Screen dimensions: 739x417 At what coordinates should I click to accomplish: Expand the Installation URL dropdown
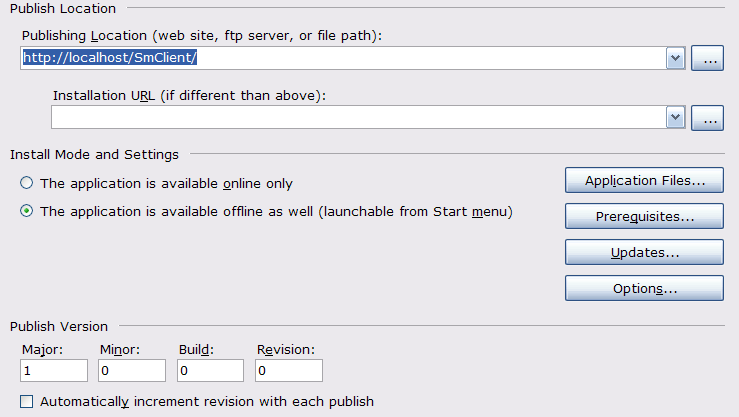pos(675,118)
